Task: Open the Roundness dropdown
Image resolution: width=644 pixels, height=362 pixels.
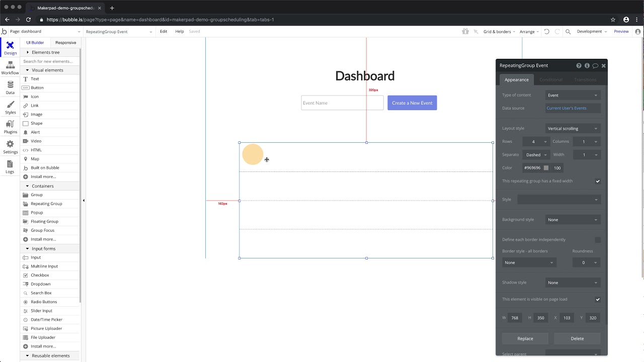Action: (x=586, y=262)
